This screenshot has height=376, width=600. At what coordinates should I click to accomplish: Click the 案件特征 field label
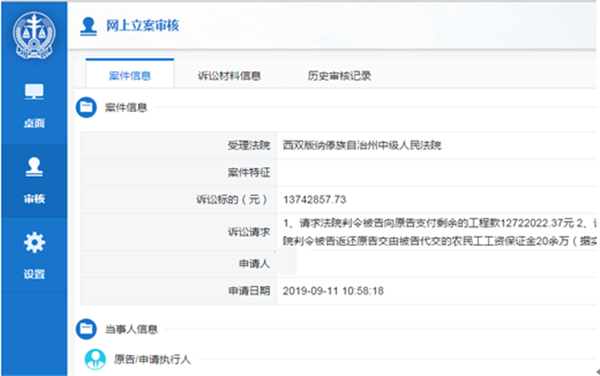point(249,173)
